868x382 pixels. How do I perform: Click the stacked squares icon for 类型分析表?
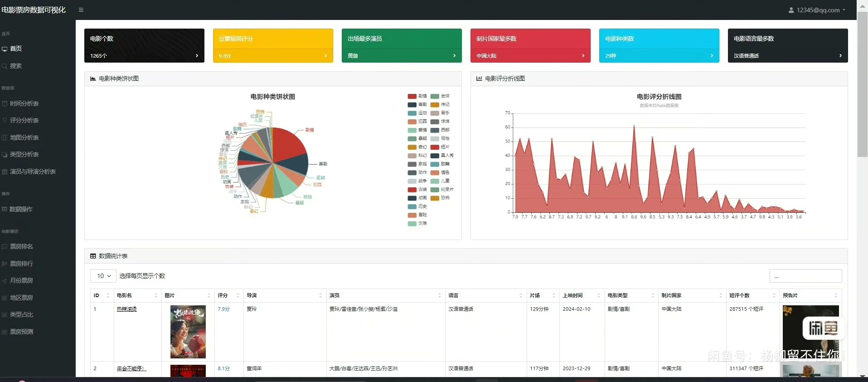pos(5,154)
